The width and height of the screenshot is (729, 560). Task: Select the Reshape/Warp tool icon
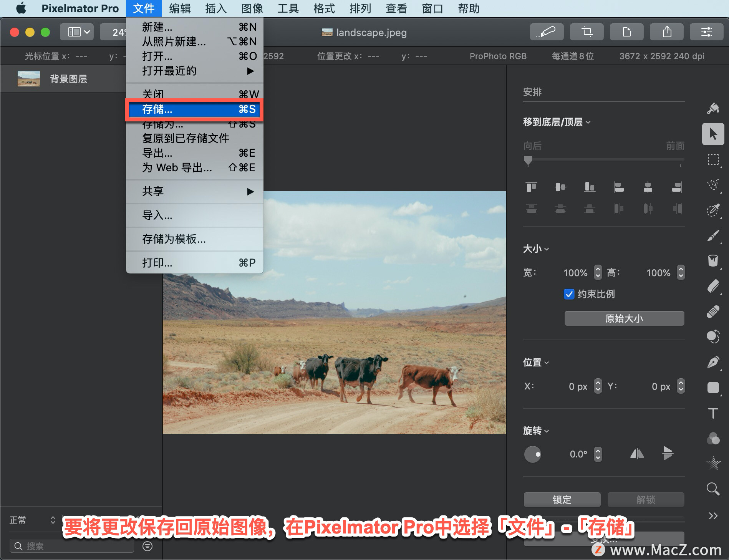[x=713, y=336]
